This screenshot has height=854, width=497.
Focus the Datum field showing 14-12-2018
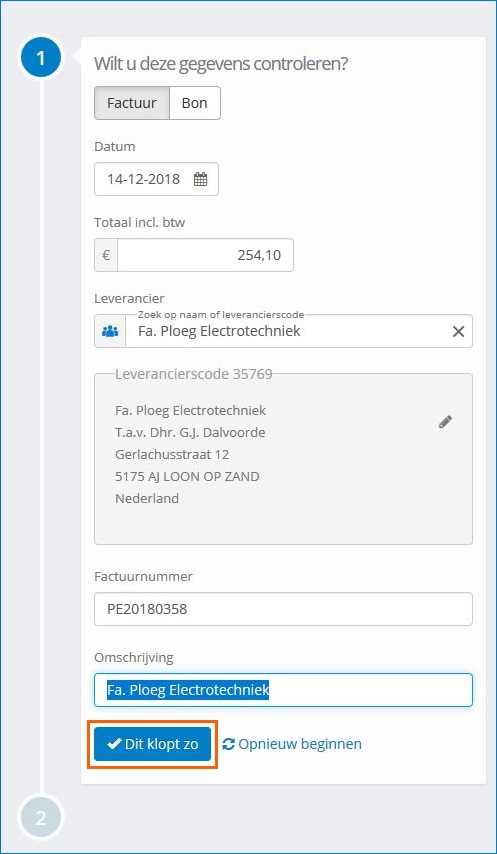point(156,179)
